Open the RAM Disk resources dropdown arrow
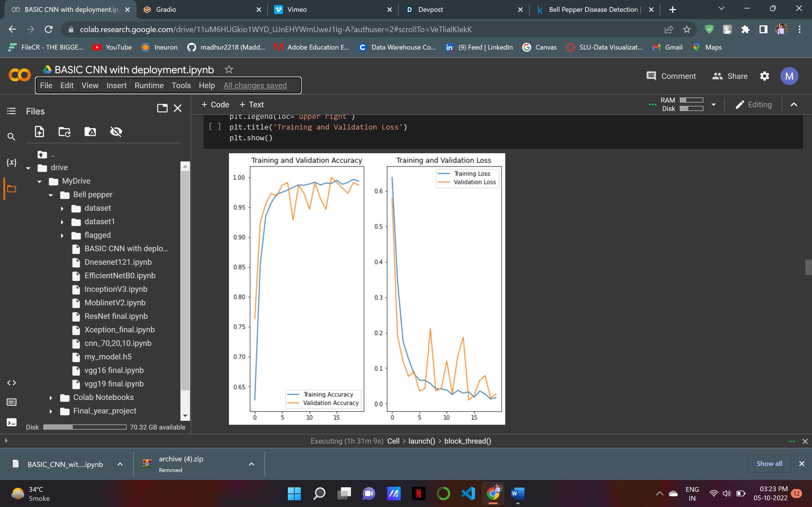812x507 pixels. (713, 104)
